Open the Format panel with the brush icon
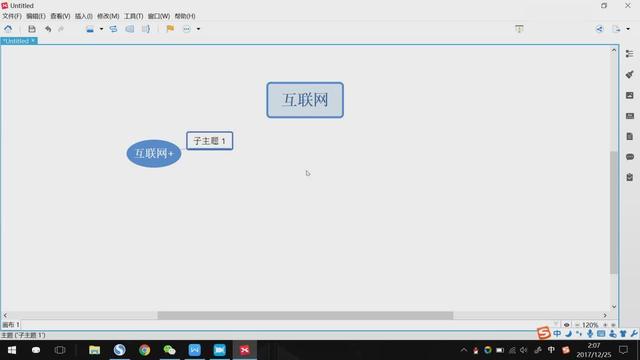Screen dimensions: 640x360 point(630,74)
